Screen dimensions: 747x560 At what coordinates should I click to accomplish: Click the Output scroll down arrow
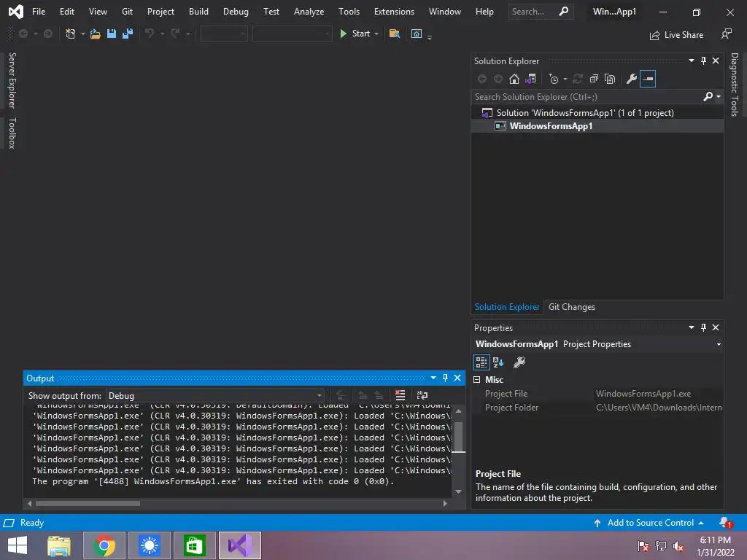pos(458,491)
